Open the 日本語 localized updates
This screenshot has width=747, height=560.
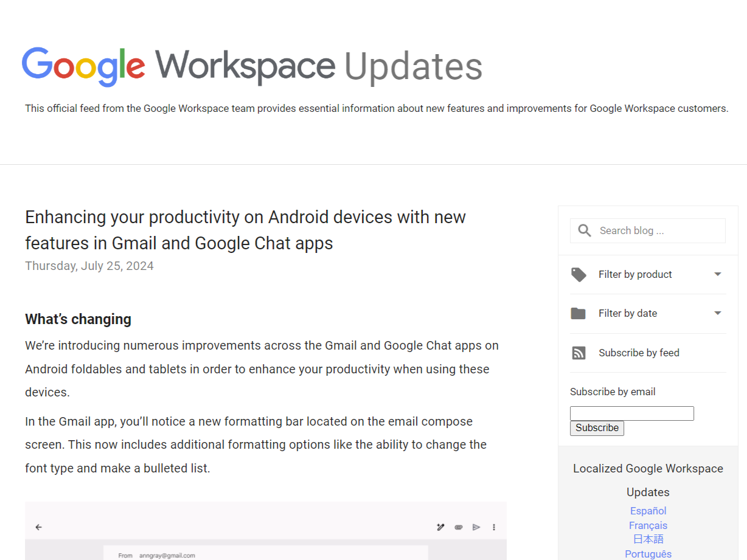point(648,539)
